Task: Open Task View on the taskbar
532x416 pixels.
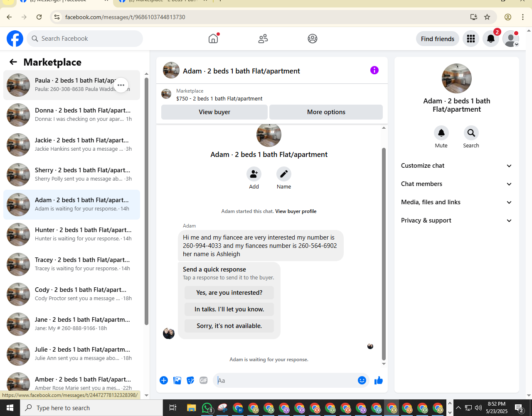Action: [x=173, y=408]
